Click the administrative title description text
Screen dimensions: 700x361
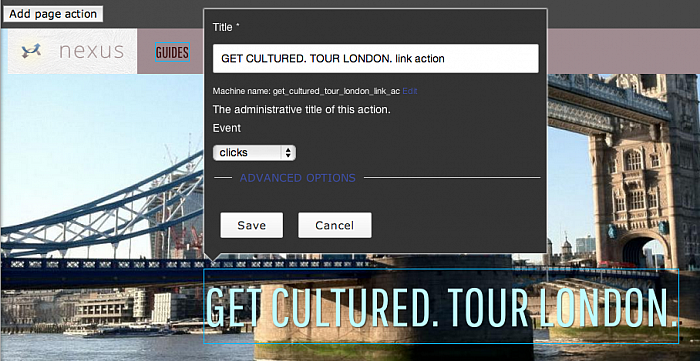[x=301, y=109]
